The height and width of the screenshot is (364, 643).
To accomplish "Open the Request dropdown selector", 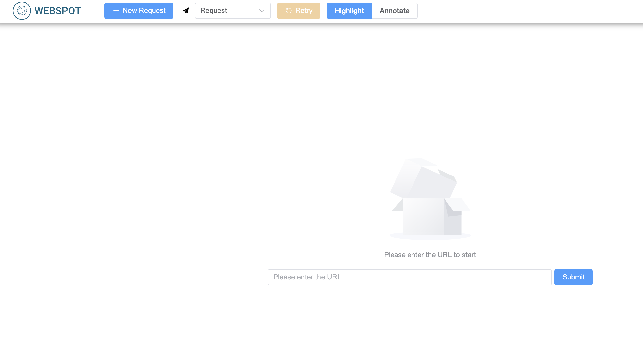I will [233, 11].
